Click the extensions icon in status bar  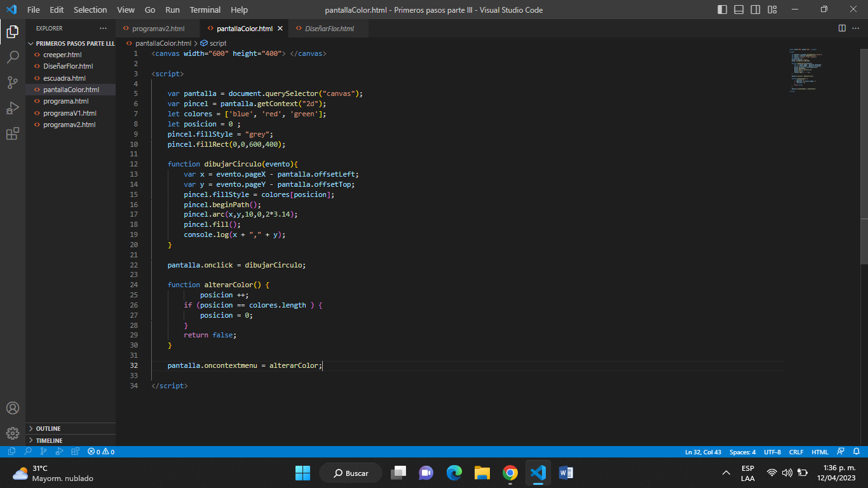pyautogui.click(x=75, y=452)
